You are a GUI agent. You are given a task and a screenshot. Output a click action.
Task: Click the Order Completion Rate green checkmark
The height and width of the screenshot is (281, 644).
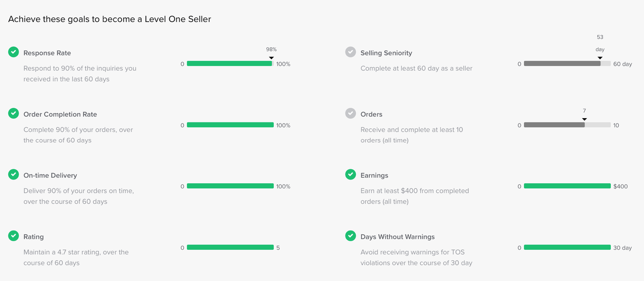coord(13,113)
